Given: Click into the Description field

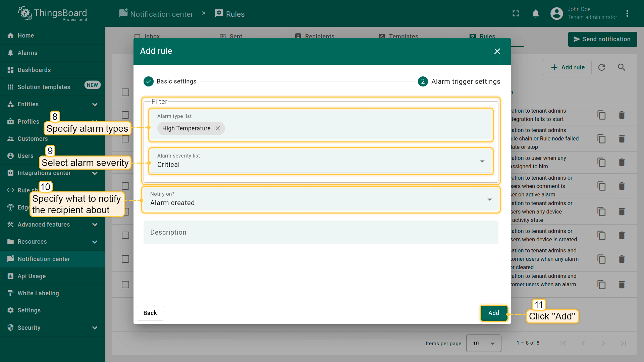Looking at the screenshot, I should coord(320,232).
